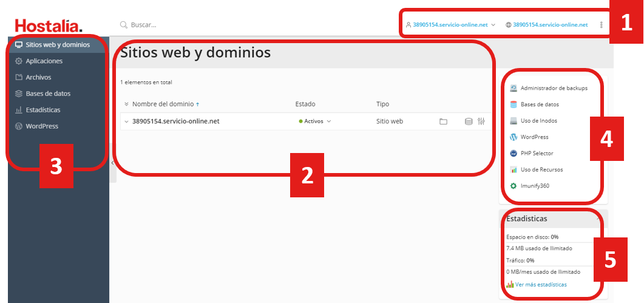The width and height of the screenshot is (644, 303).
Task: Collapse the sidebar with the arrow handle
Action: pos(112,163)
